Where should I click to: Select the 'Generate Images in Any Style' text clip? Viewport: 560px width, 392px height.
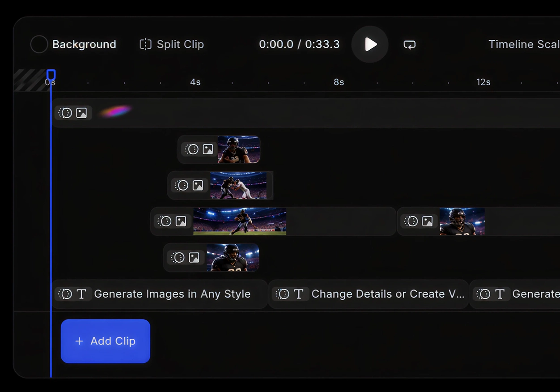(x=160, y=294)
